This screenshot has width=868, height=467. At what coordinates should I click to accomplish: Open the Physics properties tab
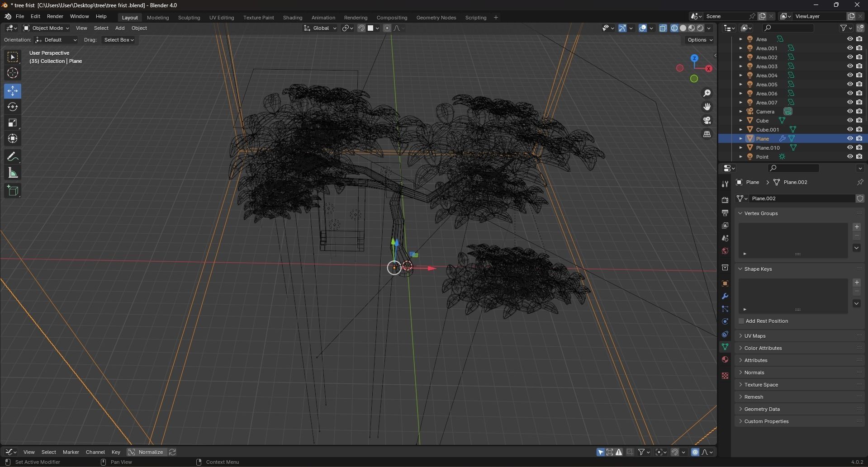725,321
